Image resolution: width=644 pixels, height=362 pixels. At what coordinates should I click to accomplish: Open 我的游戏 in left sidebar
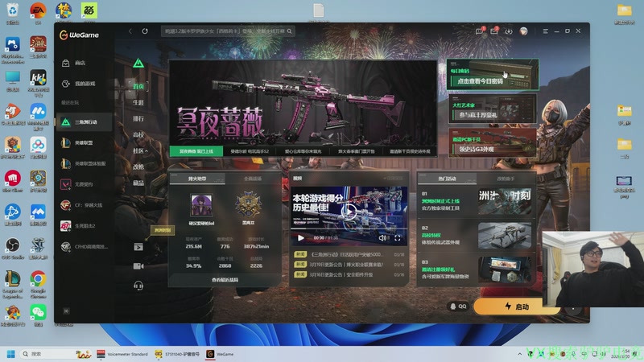(85, 84)
